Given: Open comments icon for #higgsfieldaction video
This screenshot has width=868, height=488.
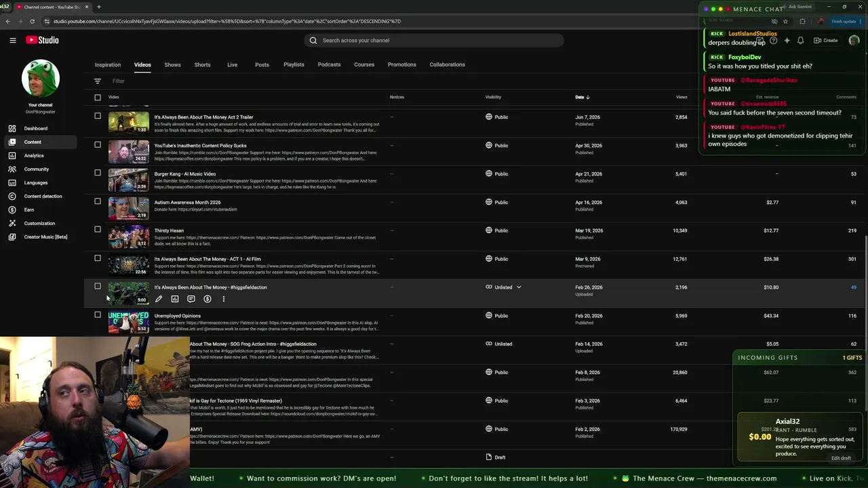Looking at the screenshot, I should (x=191, y=299).
